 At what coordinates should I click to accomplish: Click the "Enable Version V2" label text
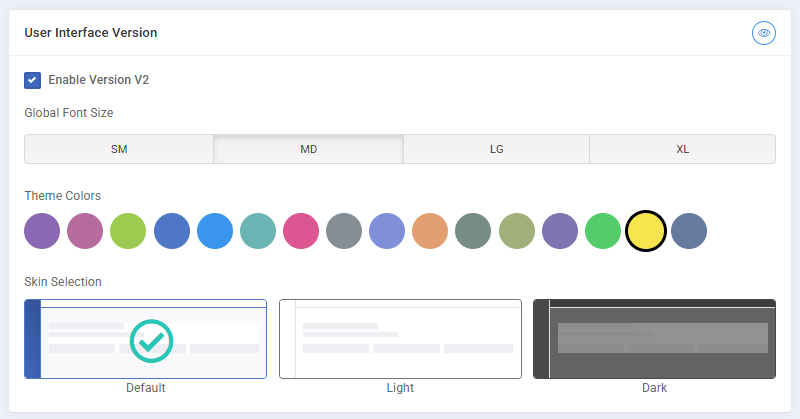98,80
